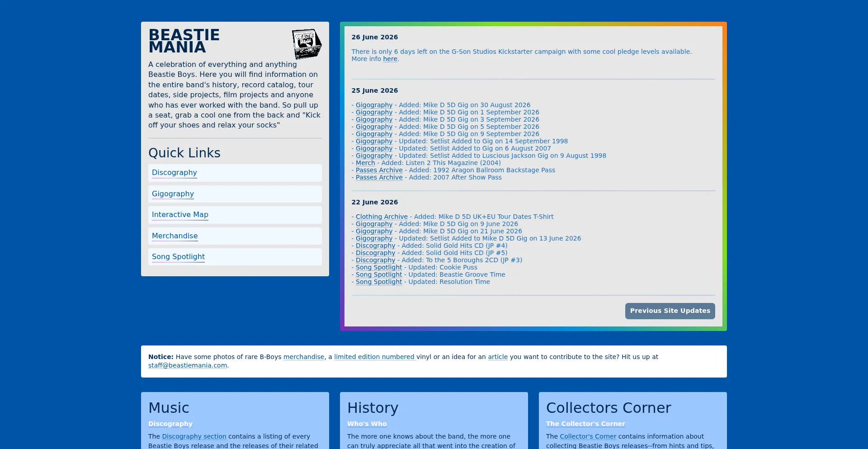Open the Discography heading link under Music
This screenshot has height=449, width=868.
pyautogui.click(x=170, y=424)
